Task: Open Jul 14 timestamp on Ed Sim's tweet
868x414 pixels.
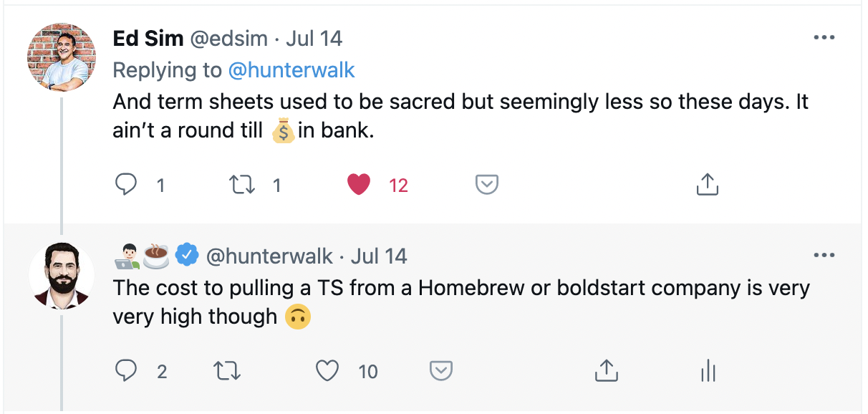Action: coord(314,38)
